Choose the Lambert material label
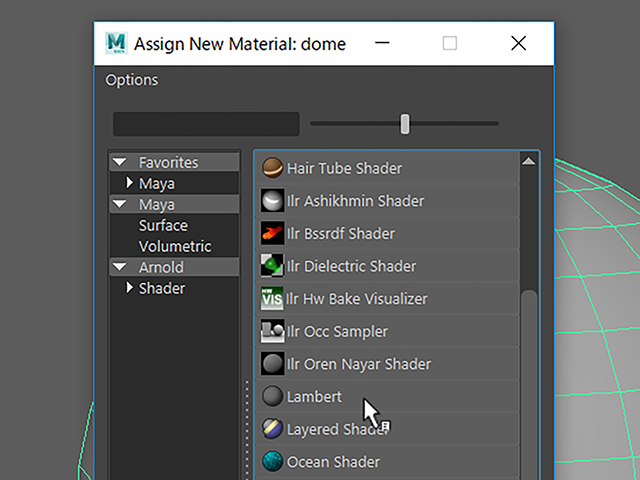Screen dimensions: 640x480 (x=314, y=396)
